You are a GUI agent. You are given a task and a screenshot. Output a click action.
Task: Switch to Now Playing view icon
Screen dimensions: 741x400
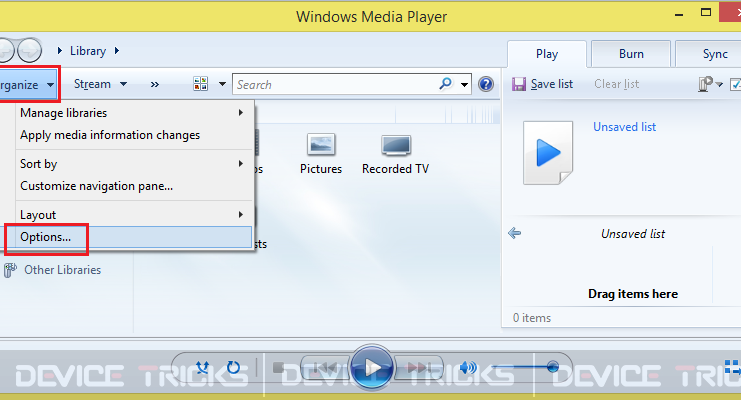pos(732,367)
